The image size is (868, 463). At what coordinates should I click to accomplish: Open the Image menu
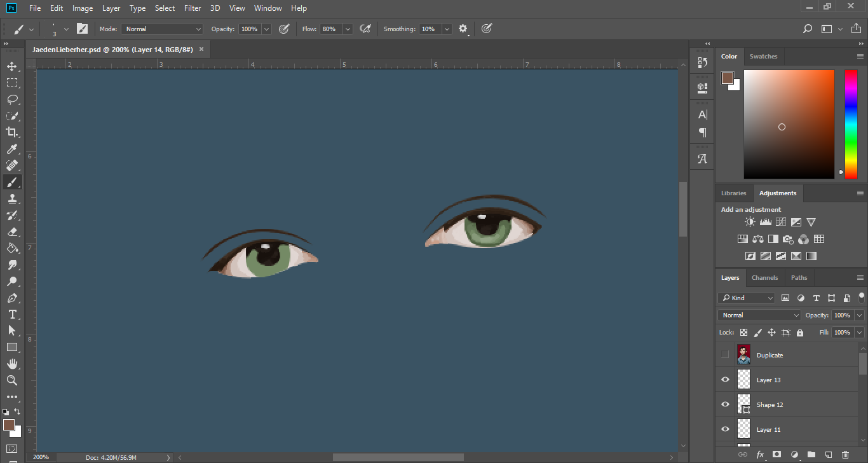pyautogui.click(x=83, y=8)
